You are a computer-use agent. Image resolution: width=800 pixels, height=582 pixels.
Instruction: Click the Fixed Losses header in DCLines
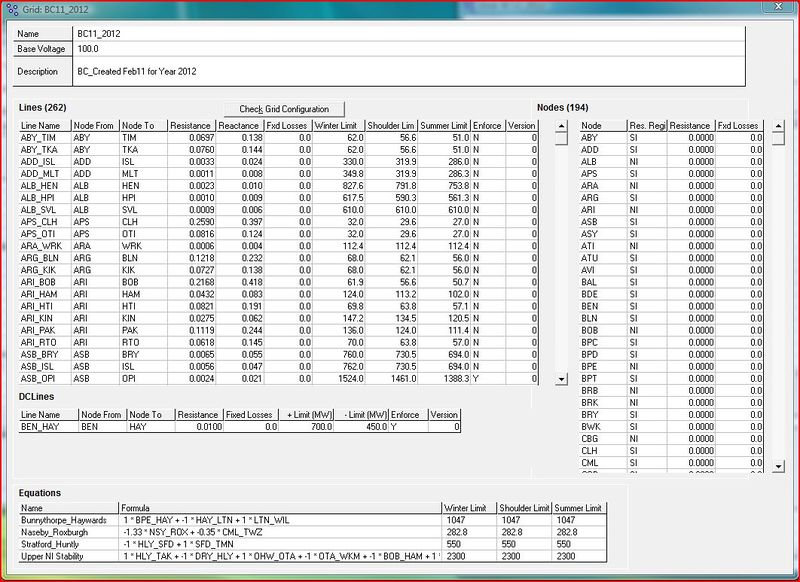251,415
